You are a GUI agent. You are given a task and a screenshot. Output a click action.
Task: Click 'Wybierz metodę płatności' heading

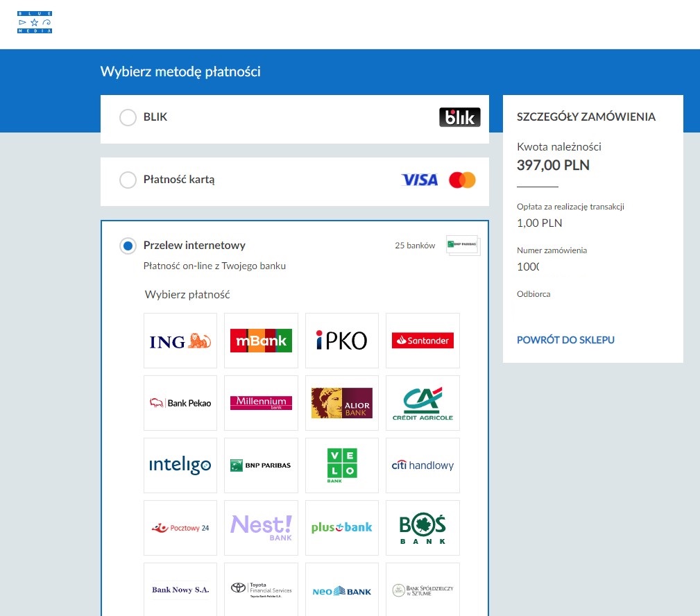point(180,71)
